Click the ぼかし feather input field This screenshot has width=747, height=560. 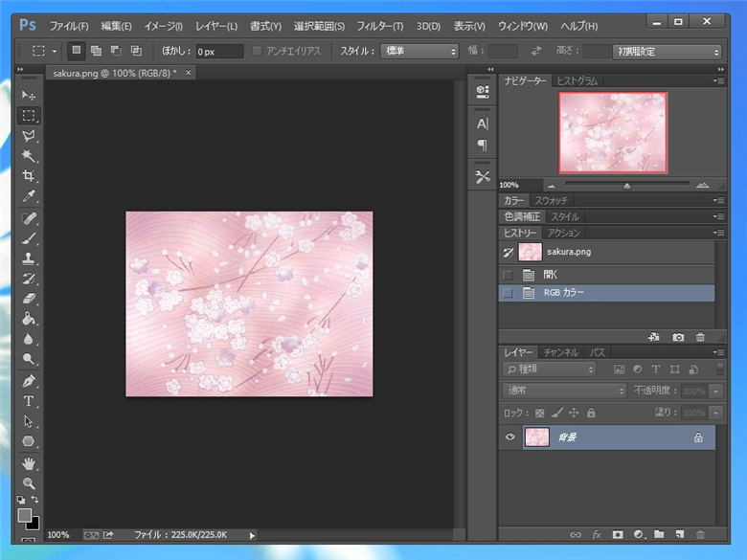(218, 52)
